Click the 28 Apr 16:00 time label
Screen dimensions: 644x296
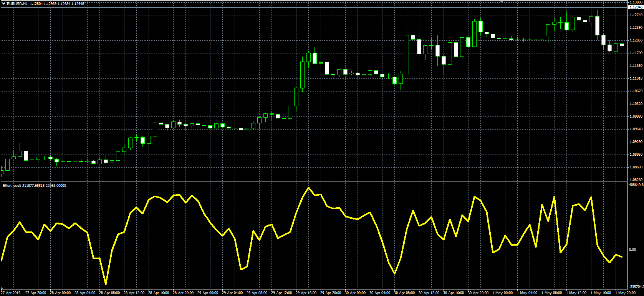pyautogui.click(x=159, y=293)
